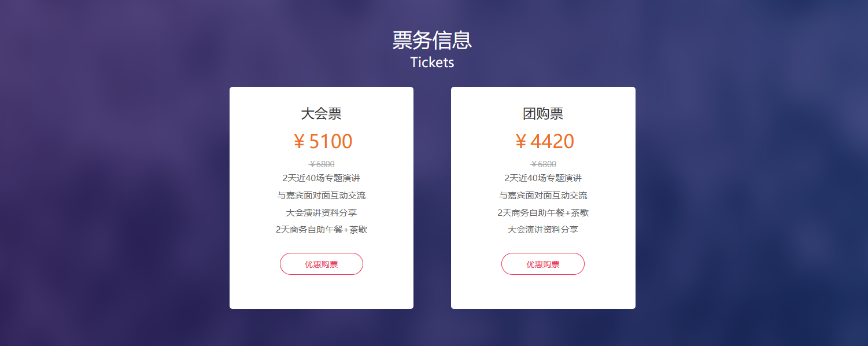Image resolution: width=868 pixels, height=346 pixels.
Task: Click the ¥5100 price
Action: tap(322, 141)
